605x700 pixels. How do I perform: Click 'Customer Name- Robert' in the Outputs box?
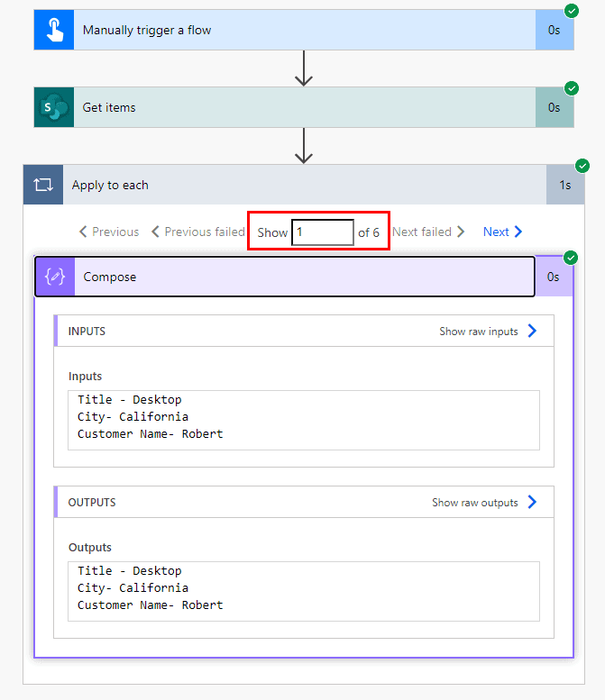151,605
